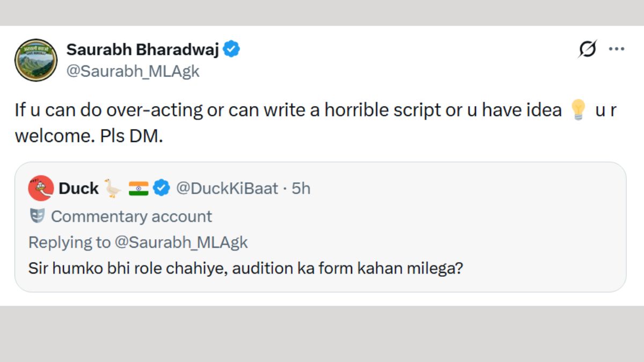Click the Duck display name
Screen dimensions: 644x362
pos(78,188)
